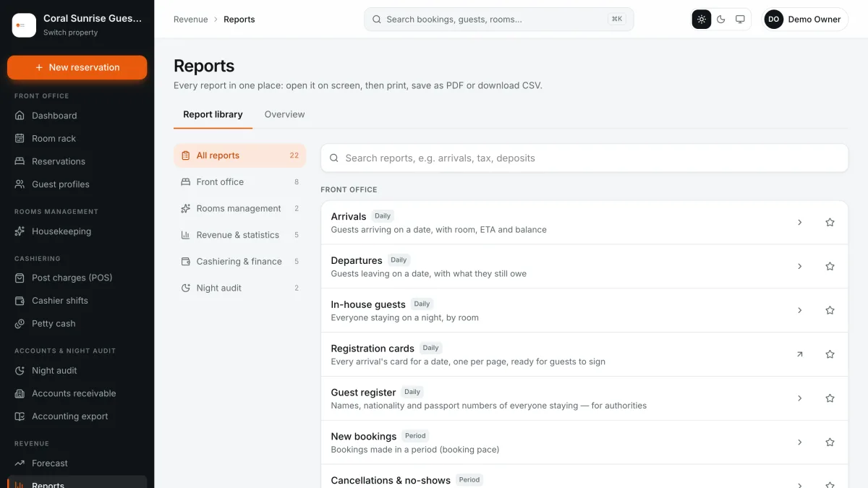Focus the Search reports input
Viewport: 868px width, 488px height.
click(x=584, y=158)
